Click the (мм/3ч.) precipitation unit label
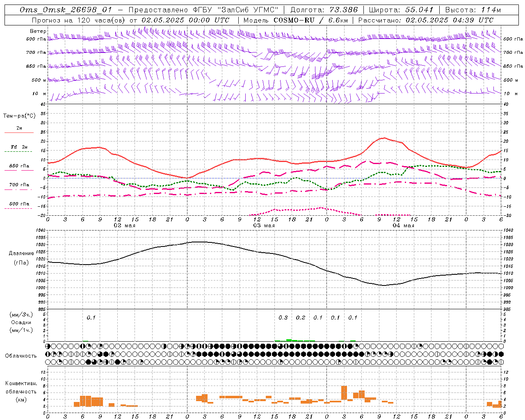Screen dimensions: 525x420 click(21, 315)
